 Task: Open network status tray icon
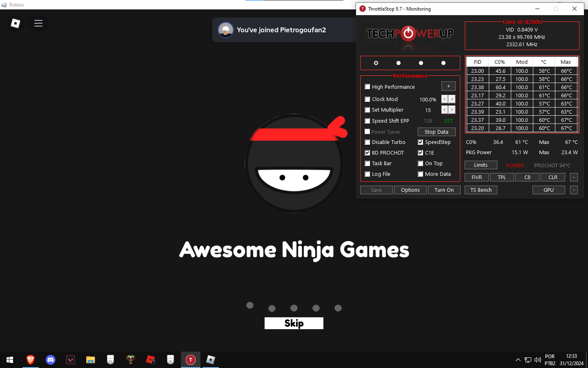pos(528,360)
